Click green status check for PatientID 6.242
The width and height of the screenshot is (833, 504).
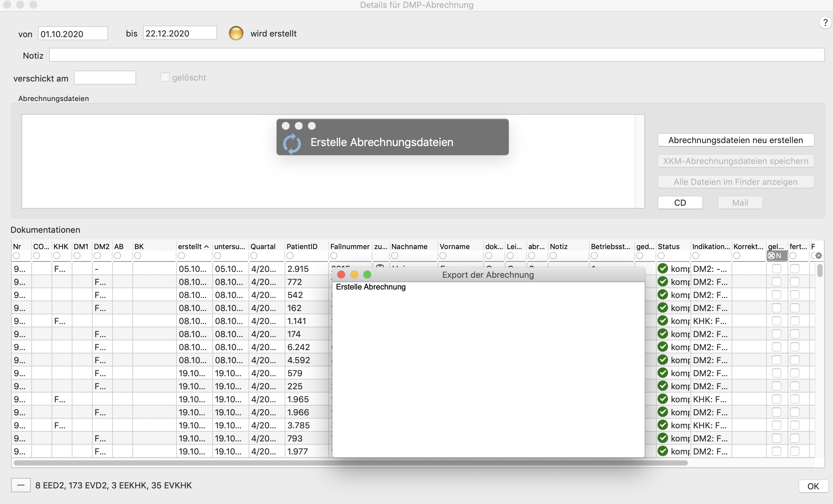point(663,347)
